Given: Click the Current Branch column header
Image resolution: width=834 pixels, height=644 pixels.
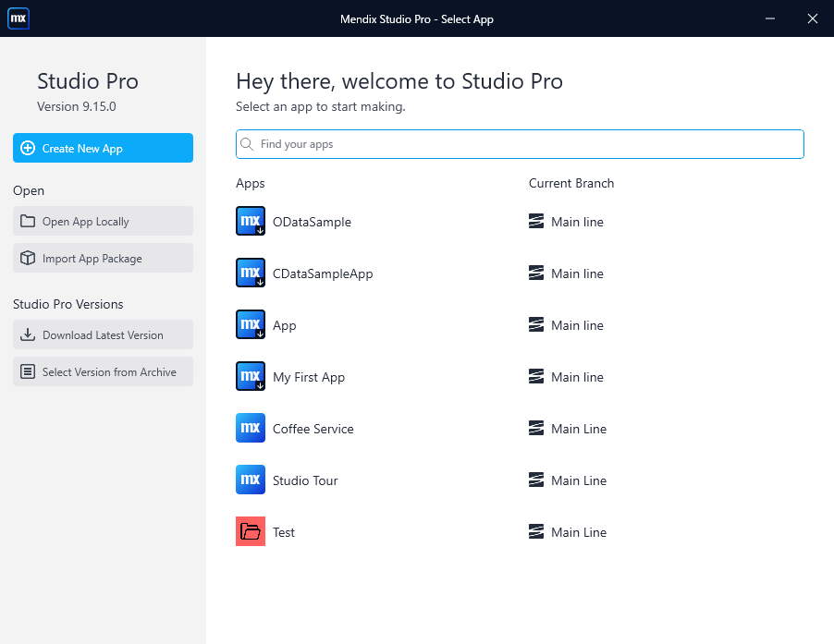Looking at the screenshot, I should [571, 183].
